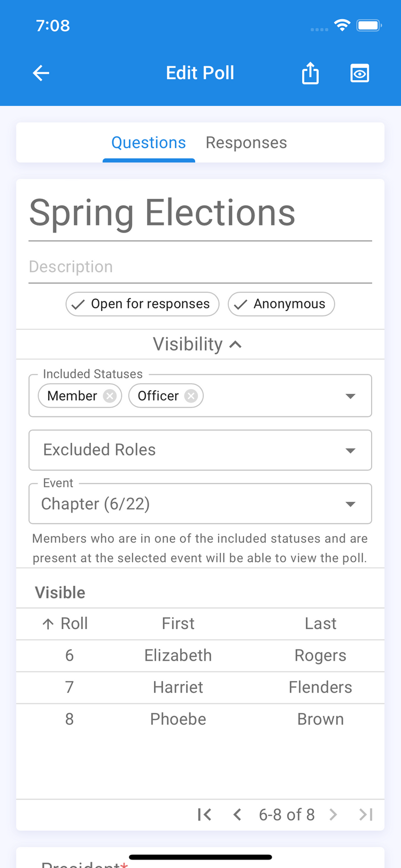Remove the Member status chip
Screen dimensions: 401x868
(110, 396)
